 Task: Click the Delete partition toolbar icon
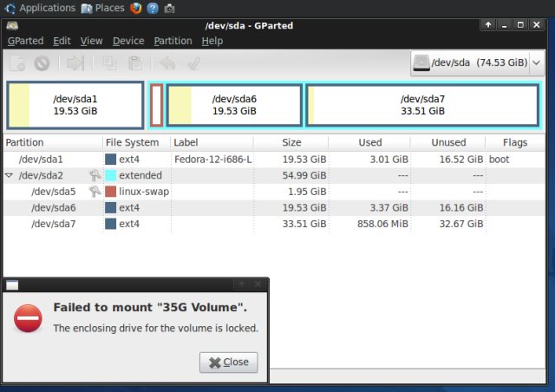click(x=42, y=63)
